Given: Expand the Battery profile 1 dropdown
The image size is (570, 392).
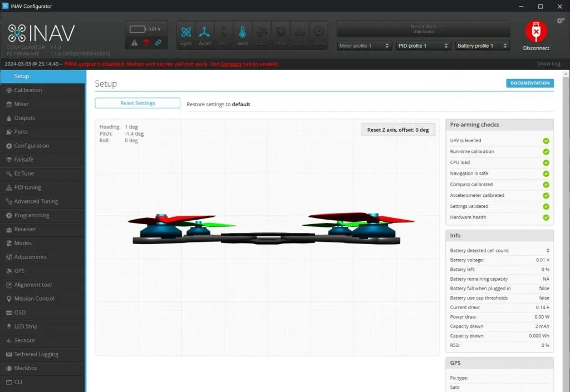Looking at the screenshot, I should tap(483, 46).
